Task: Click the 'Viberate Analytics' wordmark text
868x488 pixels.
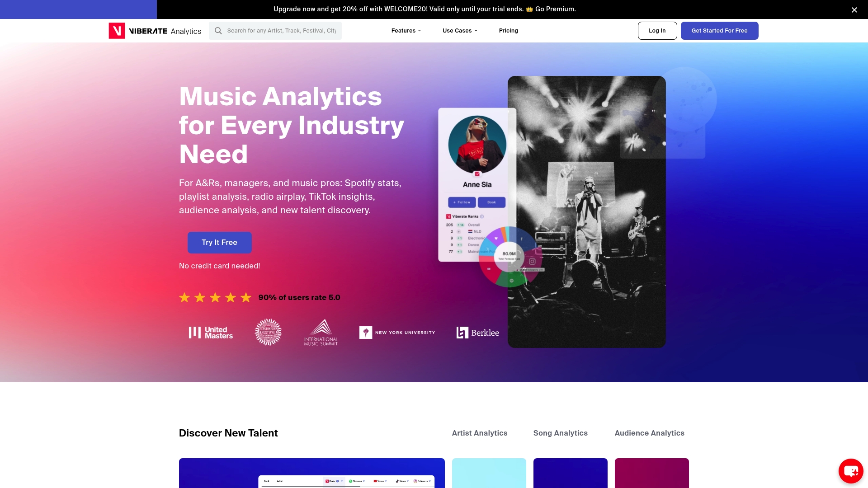Action: [x=165, y=31]
